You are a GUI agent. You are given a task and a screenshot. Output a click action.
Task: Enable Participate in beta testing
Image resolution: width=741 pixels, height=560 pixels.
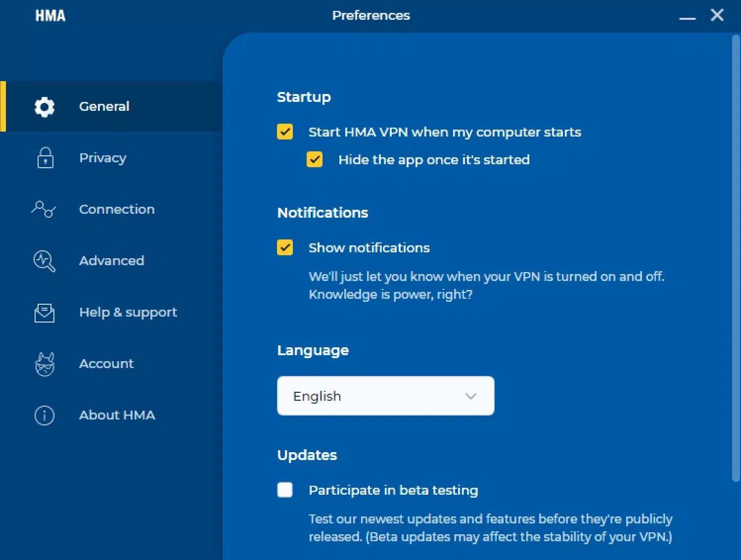[285, 490]
